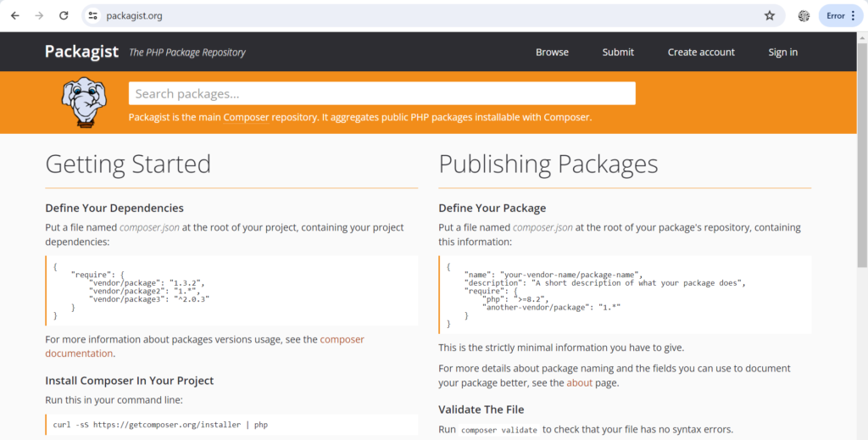This screenshot has height=440, width=868.
Task: Click the scrollbar up arrow
Action: pyautogui.click(x=862, y=36)
